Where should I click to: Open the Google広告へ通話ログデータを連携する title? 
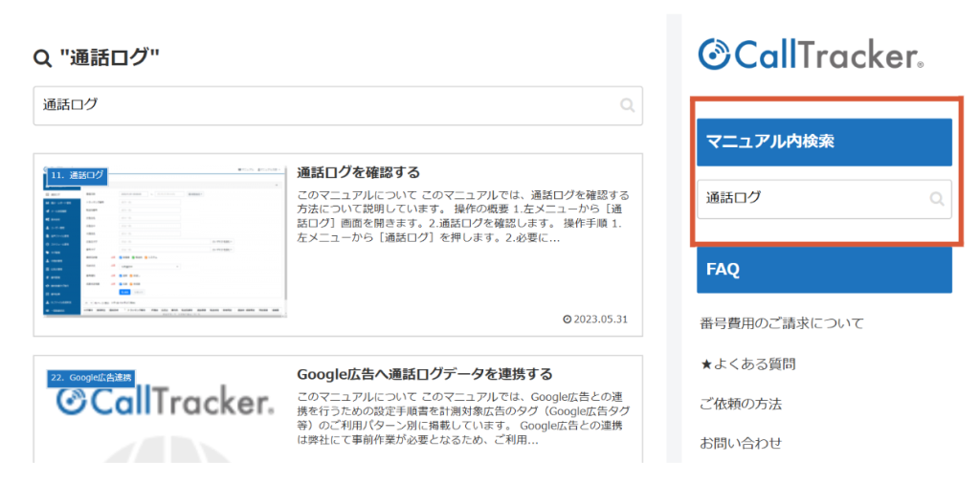[425, 374]
